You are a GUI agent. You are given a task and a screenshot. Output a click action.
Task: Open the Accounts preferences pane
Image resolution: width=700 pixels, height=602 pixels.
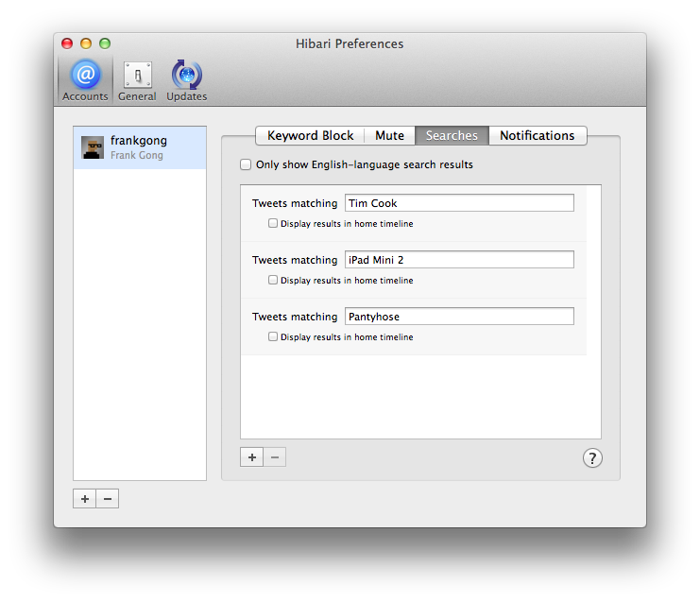pos(85,80)
